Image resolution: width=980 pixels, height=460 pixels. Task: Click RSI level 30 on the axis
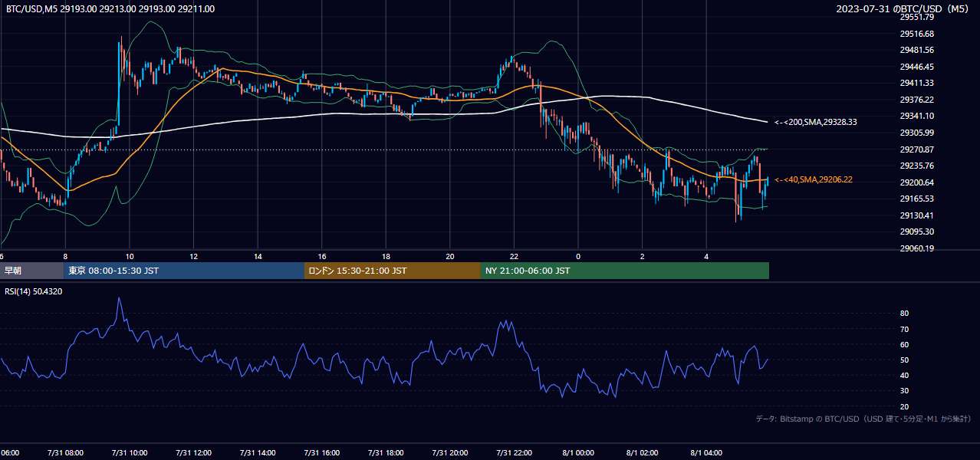pos(904,391)
